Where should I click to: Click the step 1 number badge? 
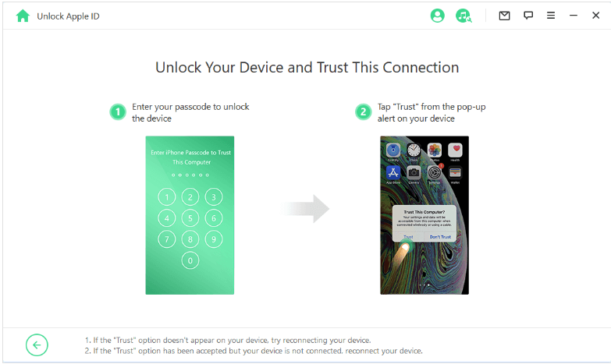click(118, 112)
